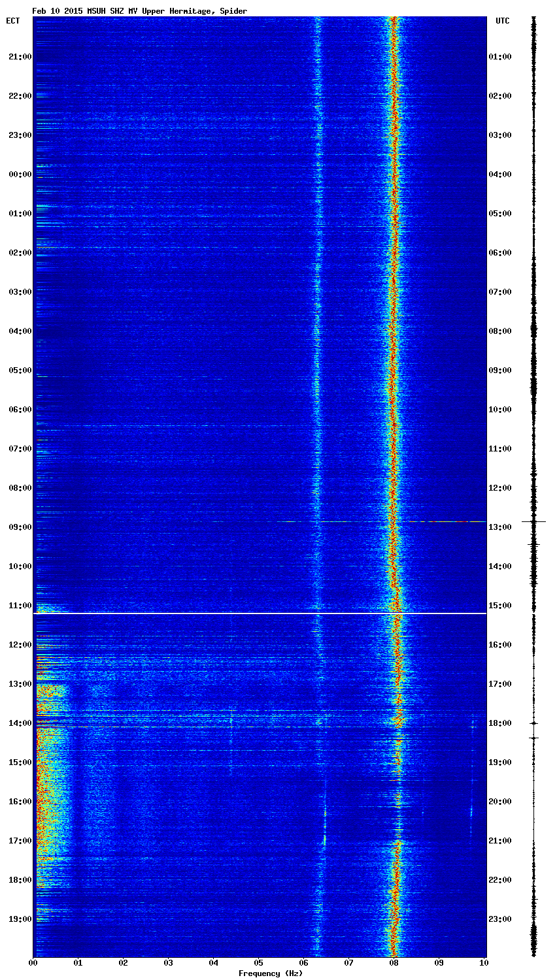Select the 01:00 tick on the ECT axis
This screenshot has height=980, width=557.
pos(20,214)
